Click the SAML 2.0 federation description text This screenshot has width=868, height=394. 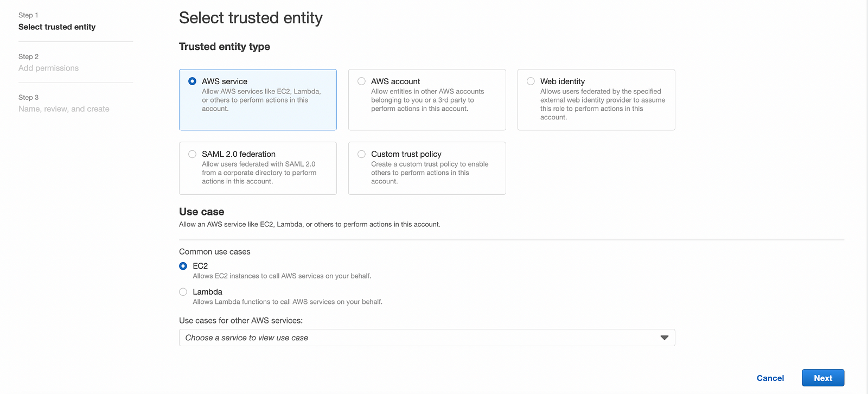click(259, 173)
